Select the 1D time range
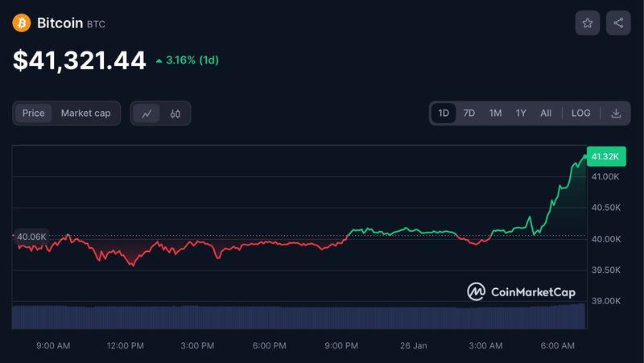 click(443, 113)
